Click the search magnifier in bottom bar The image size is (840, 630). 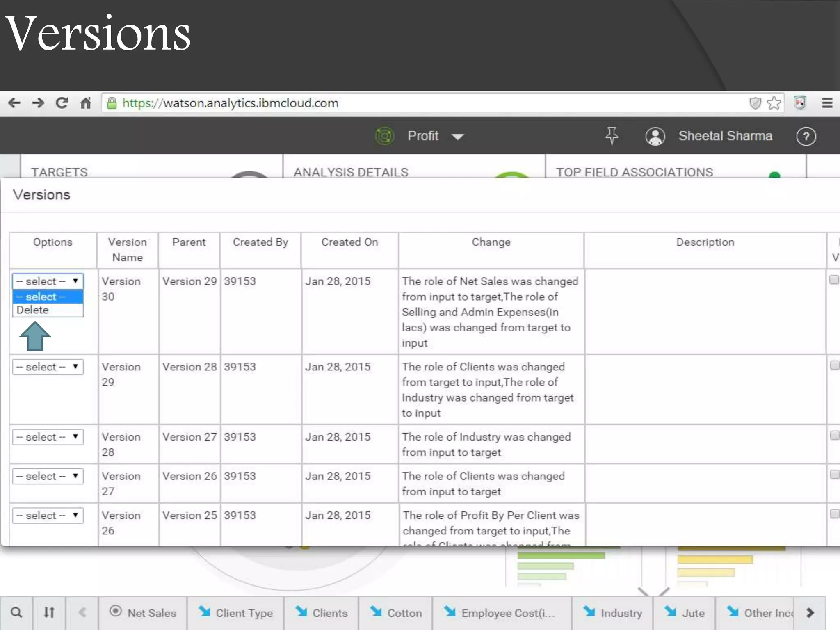click(x=16, y=613)
